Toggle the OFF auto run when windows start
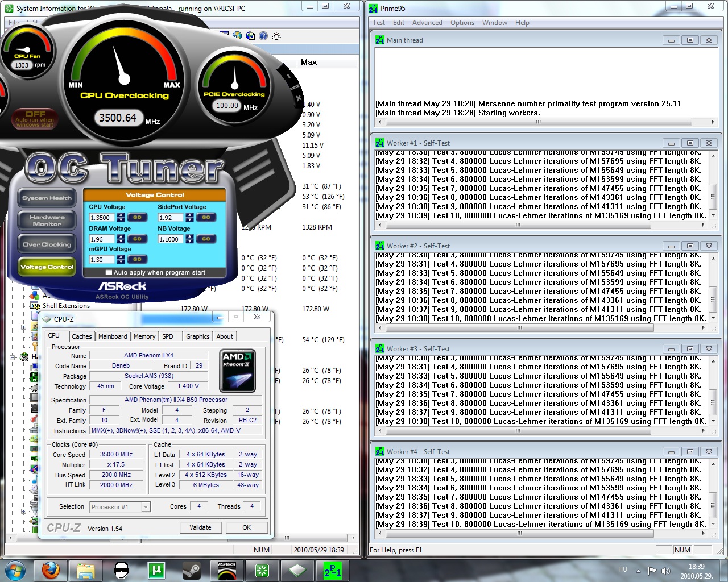 [x=35, y=118]
